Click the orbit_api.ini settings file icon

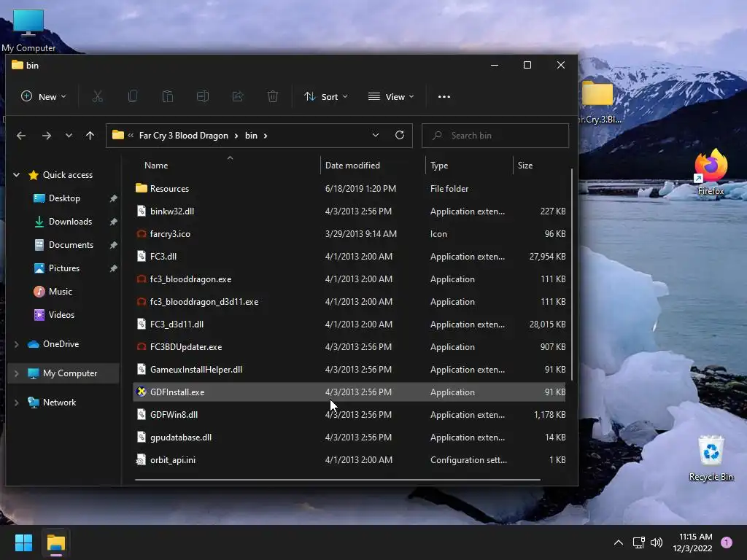141,460
